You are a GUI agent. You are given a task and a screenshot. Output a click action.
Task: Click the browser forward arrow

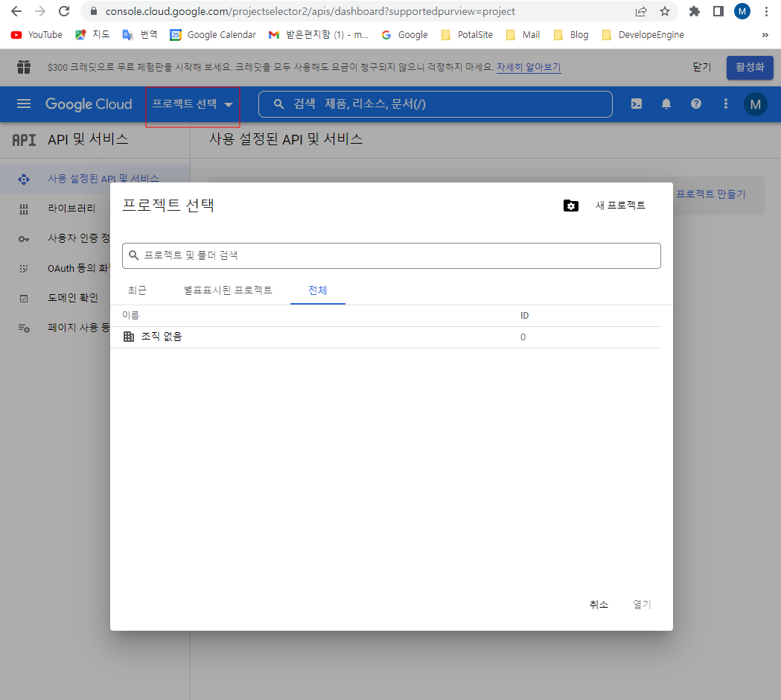pyautogui.click(x=40, y=11)
